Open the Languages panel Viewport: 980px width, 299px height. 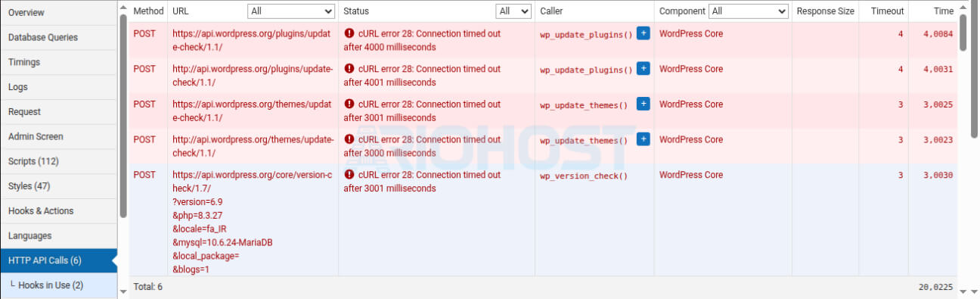[x=59, y=236]
